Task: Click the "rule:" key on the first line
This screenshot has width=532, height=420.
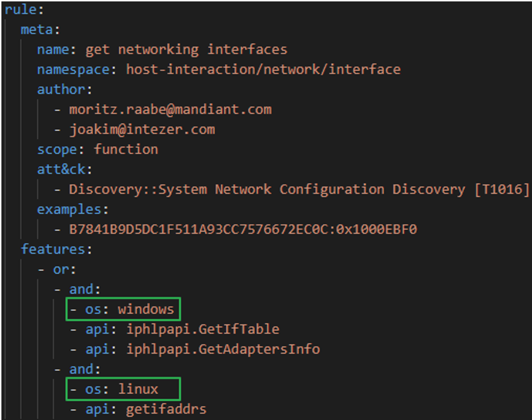Action: 21,10
